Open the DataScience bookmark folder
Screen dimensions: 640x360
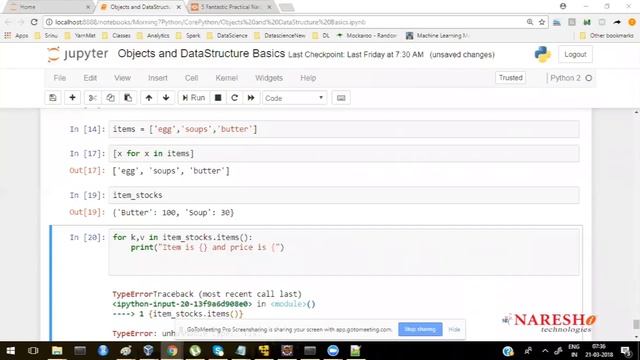click(227, 36)
